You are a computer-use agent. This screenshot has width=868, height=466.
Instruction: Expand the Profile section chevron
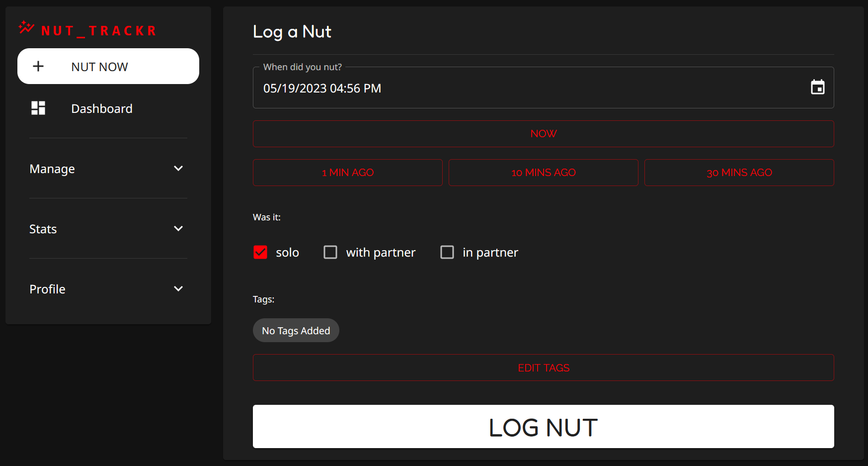[x=178, y=289]
